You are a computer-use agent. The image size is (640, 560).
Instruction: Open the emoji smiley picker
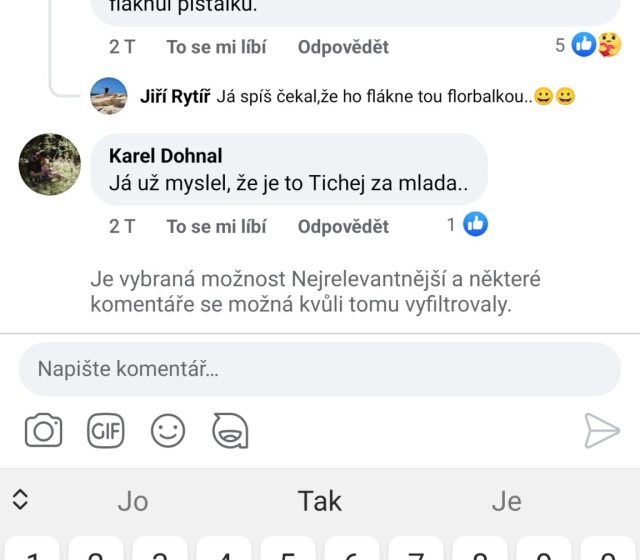168,431
